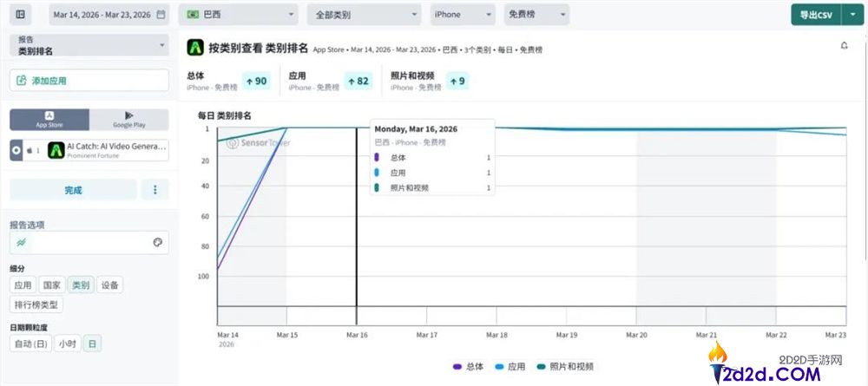The width and height of the screenshot is (868, 386).
Task: Open the date range calendar icon
Action: tap(161, 15)
